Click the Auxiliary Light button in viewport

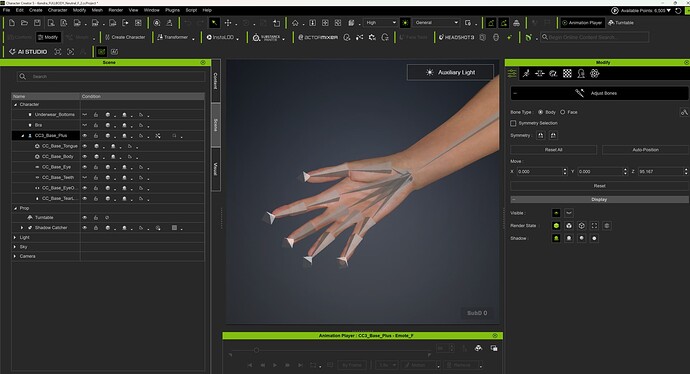(x=450, y=72)
